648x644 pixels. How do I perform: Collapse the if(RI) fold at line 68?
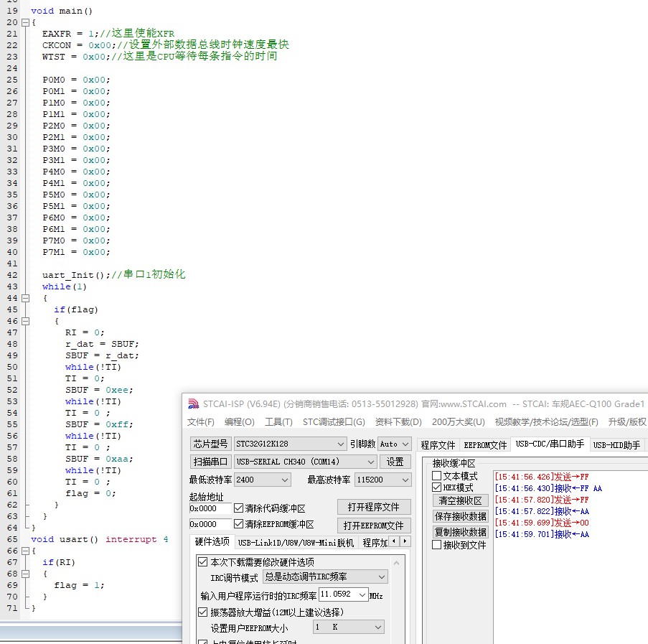tap(25, 574)
